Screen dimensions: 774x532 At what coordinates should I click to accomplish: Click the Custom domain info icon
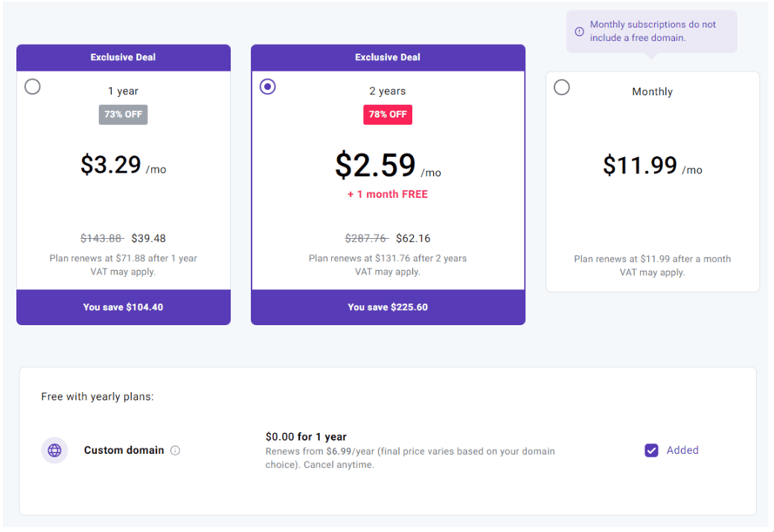(x=175, y=450)
